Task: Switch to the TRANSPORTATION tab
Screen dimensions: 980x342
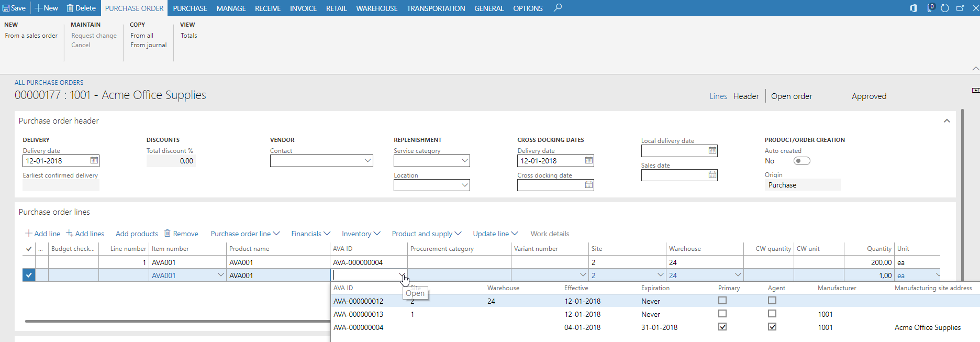Action: [x=436, y=8]
